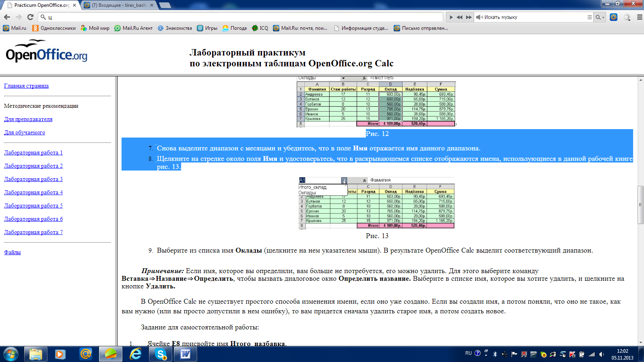Open the 'Главная страница' link

26,86
